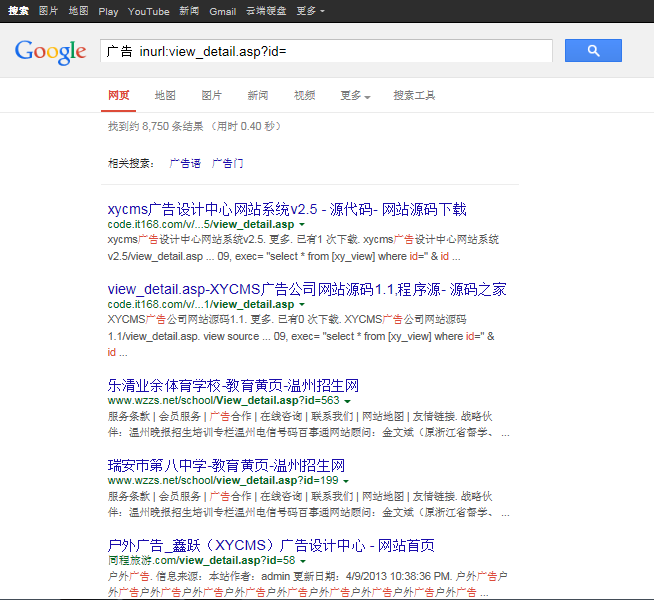Select 搜索 in the top black bar
Screen dimensions: 654x600
coord(18,11)
